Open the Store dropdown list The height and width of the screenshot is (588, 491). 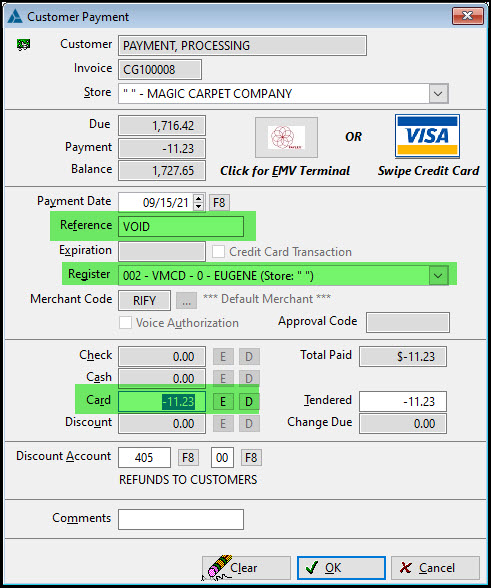[438, 93]
